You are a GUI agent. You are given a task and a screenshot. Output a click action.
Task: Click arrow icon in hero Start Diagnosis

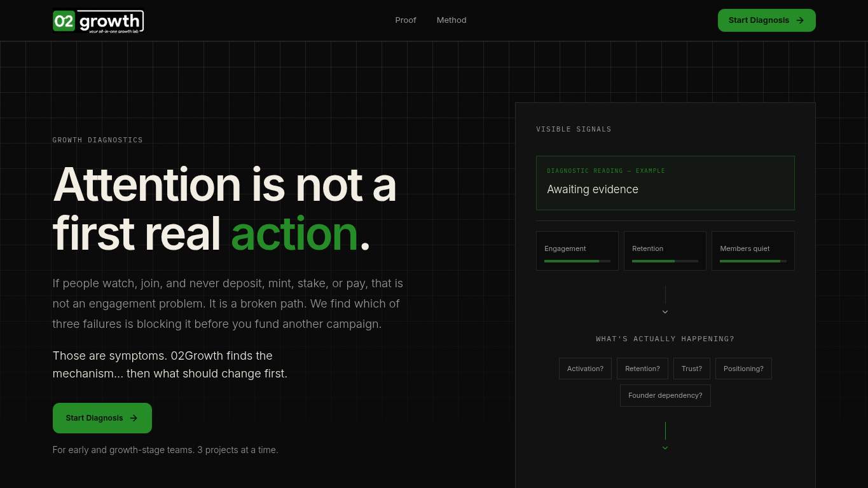pyautogui.click(x=134, y=418)
